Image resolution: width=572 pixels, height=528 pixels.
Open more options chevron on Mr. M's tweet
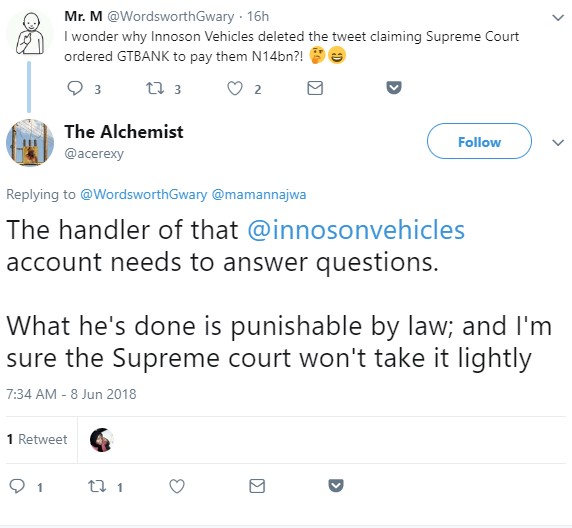pos(558,17)
